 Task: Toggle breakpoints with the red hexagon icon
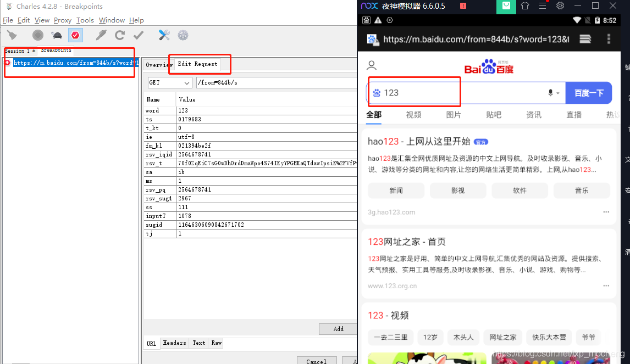pyautogui.click(x=75, y=35)
